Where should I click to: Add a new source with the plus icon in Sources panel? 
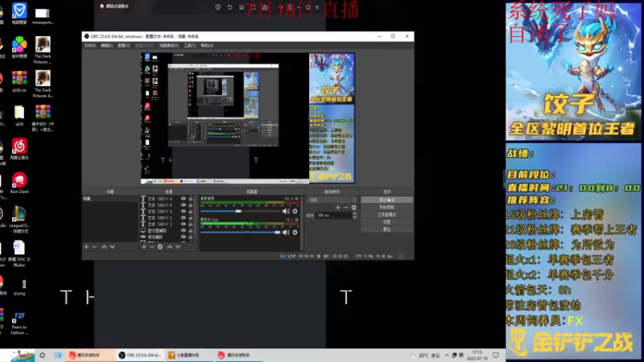point(144,247)
